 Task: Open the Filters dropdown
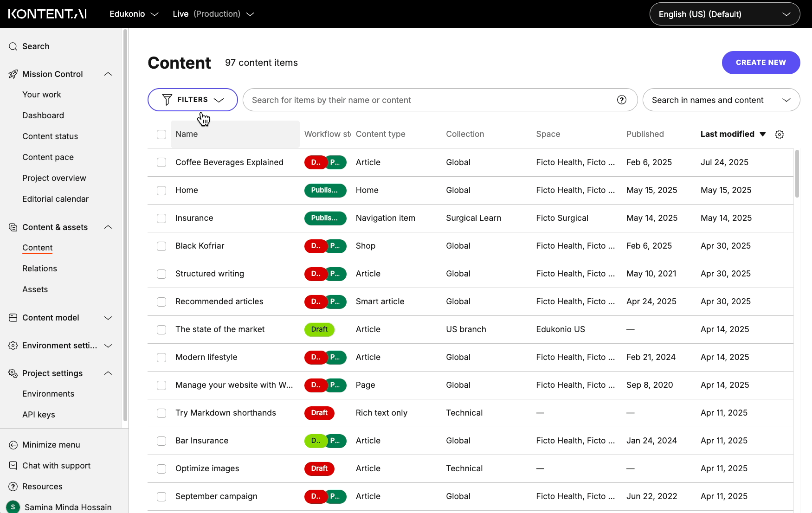pyautogui.click(x=192, y=99)
